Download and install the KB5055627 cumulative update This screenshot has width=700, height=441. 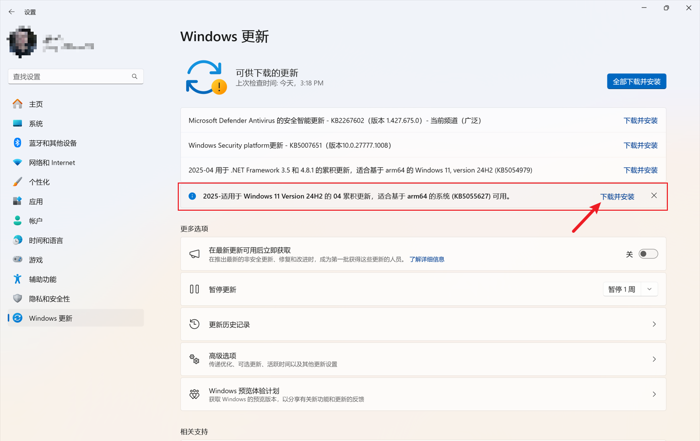click(617, 197)
